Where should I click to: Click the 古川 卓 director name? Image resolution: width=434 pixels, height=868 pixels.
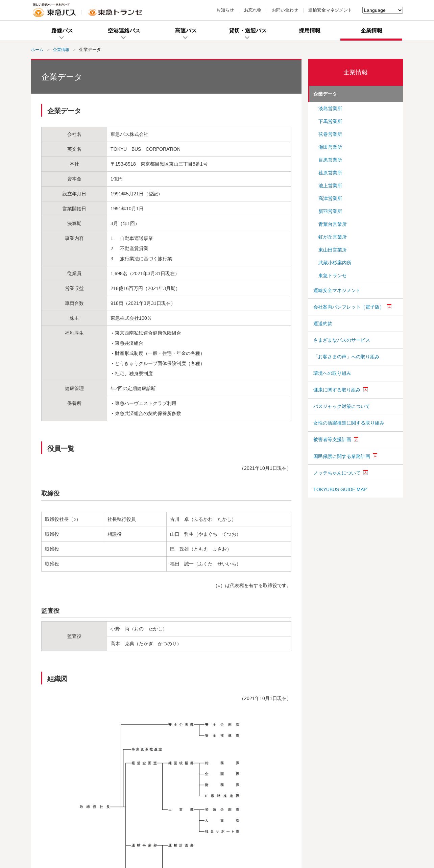203,519
